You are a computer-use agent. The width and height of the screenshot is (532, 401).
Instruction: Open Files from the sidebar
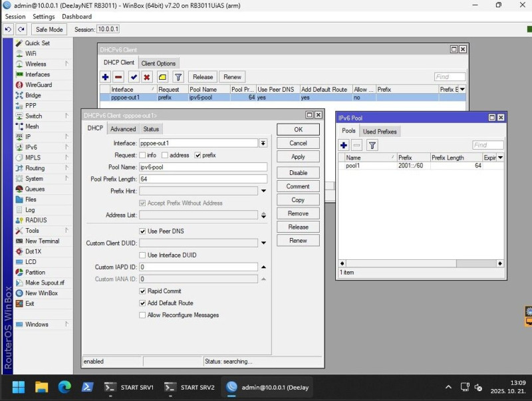pos(31,200)
